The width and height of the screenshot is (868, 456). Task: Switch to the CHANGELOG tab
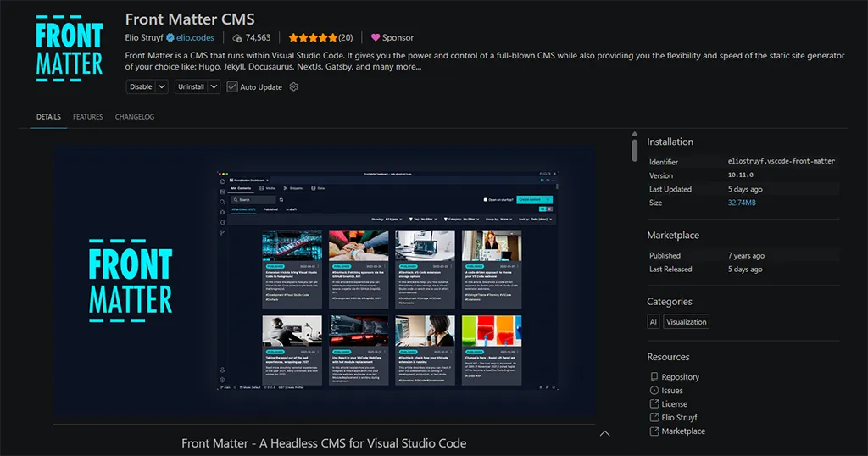pos(135,117)
